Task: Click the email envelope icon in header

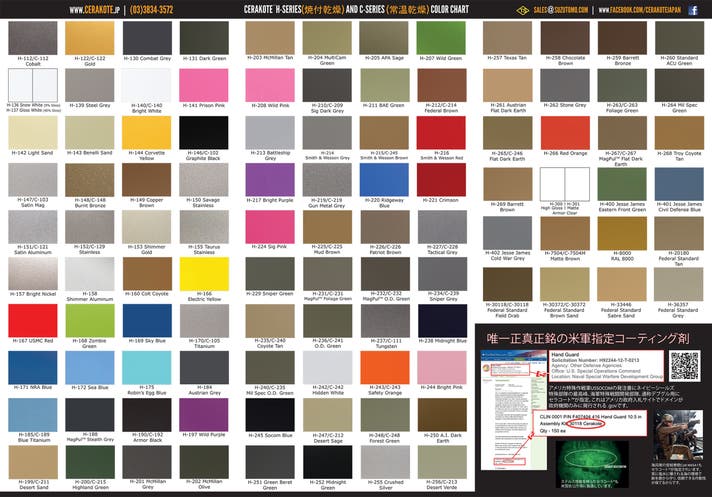Action: 523,9
